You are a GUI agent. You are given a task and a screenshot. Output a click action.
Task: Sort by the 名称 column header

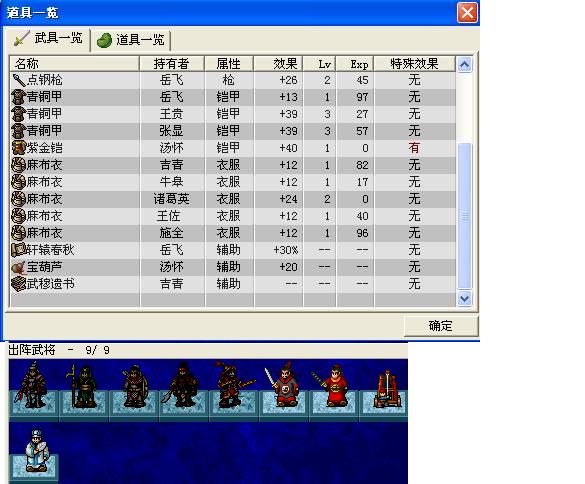75,64
